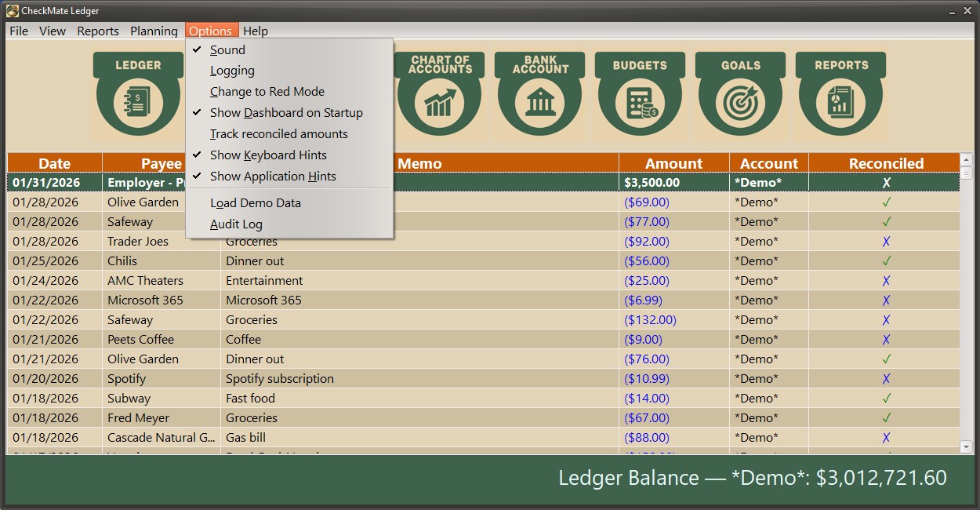This screenshot has height=510, width=980.
Task: Open the Goals target icon
Action: [x=741, y=93]
